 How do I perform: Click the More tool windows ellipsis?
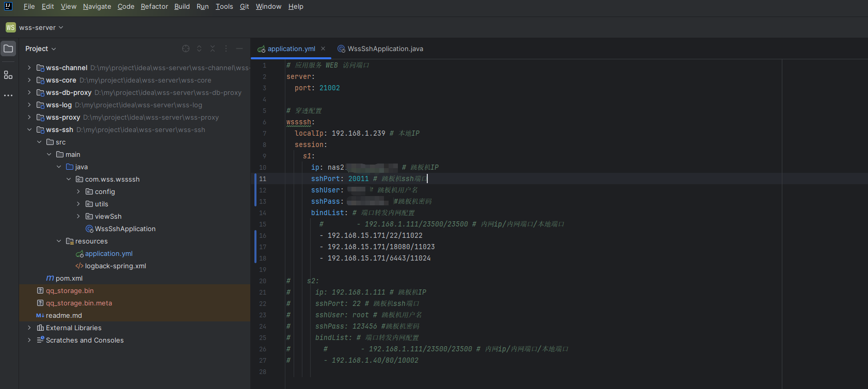tap(8, 95)
